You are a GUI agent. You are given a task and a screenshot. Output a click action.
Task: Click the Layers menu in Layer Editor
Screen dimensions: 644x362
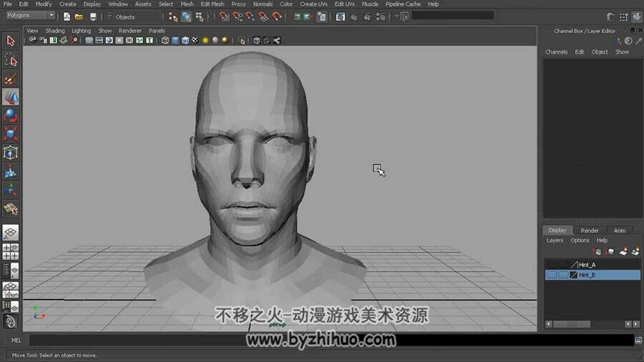[555, 240]
